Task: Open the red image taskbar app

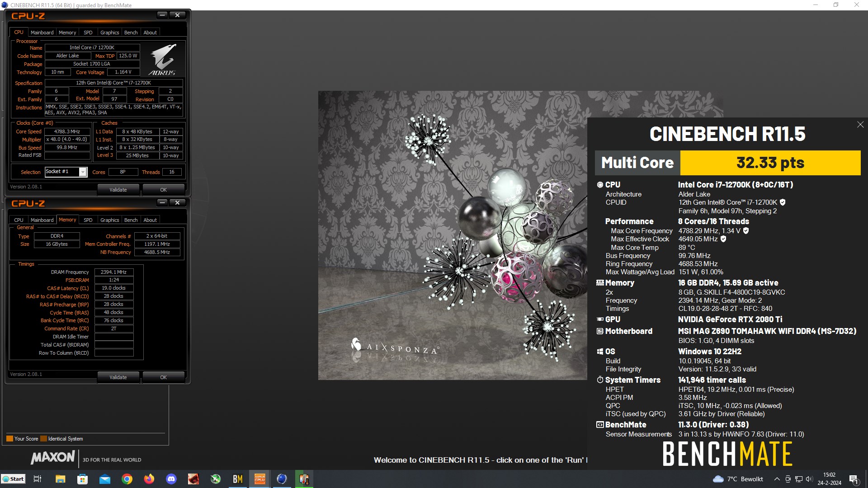Action: click(x=193, y=479)
